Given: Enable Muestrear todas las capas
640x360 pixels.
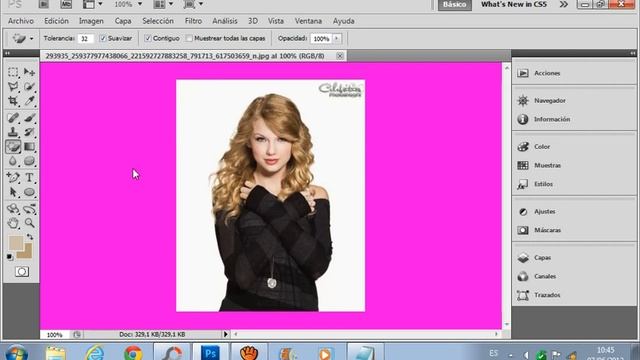Looking at the screenshot, I should tap(189, 38).
